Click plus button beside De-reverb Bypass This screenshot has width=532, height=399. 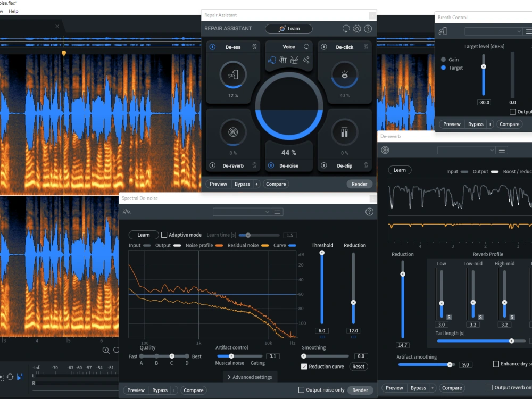433,388
